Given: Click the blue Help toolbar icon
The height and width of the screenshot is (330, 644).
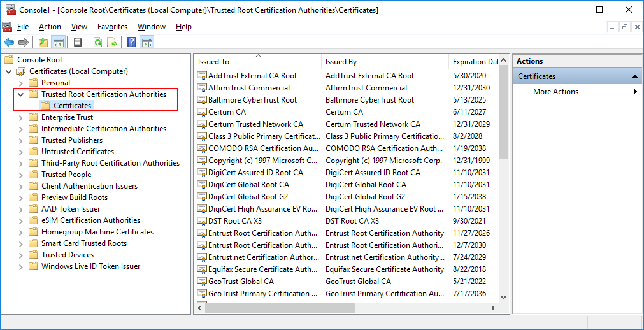Looking at the screenshot, I should 132,42.
